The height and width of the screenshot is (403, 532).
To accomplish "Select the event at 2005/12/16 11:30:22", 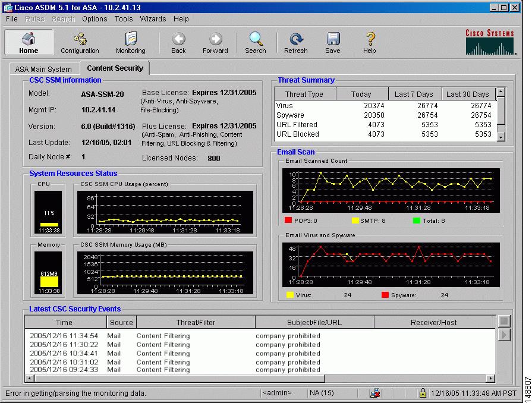I will tap(260, 345).
